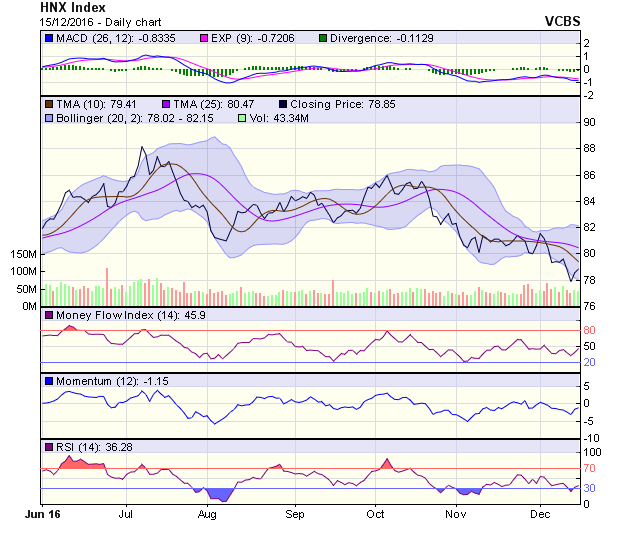The width and height of the screenshot is (620, 535).
Task: Click the brown TMA (10) legend swatch
Action: 49,103
